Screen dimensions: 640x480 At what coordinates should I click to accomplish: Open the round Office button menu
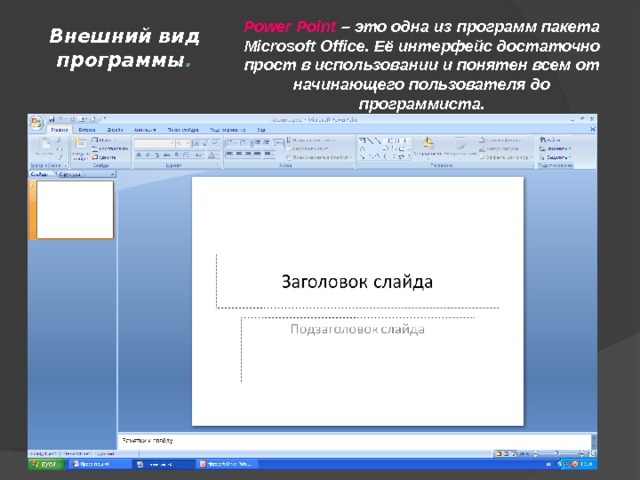(x=36, y=123)
